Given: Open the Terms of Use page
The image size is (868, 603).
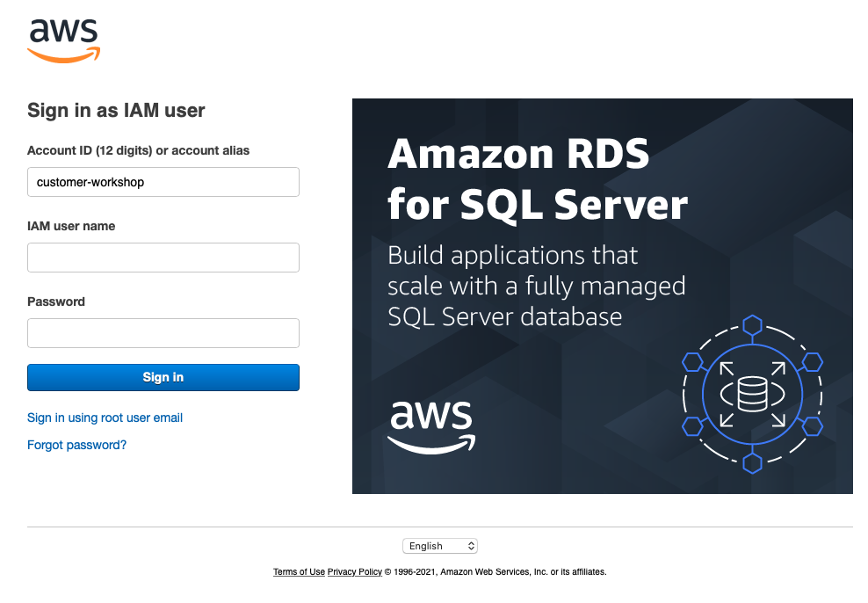Looking at the screenshot, I should click(298, 572).
